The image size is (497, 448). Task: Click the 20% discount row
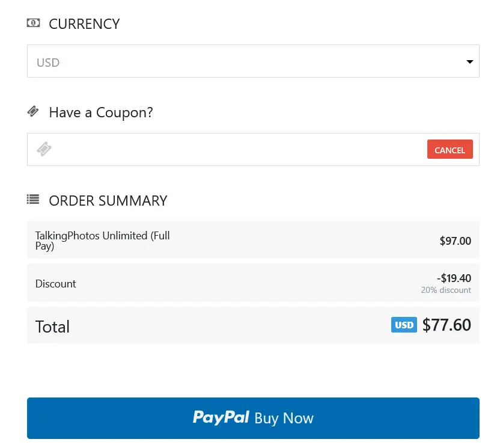click(252, 283)
